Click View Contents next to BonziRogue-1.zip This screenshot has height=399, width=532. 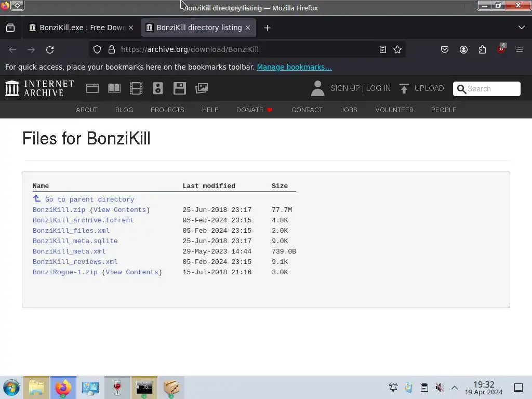[x=132, y=272]
